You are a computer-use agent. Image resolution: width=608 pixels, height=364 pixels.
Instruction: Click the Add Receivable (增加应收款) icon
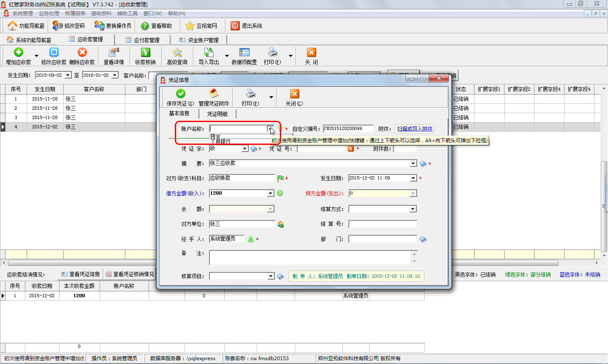point(19,53)
